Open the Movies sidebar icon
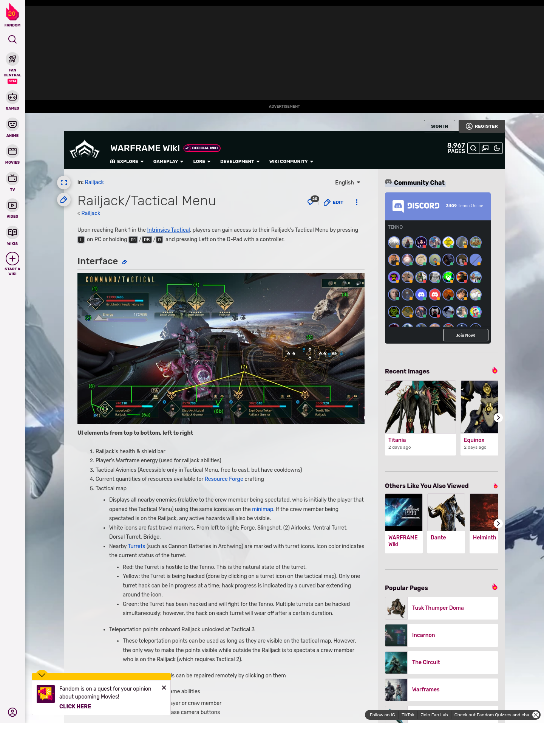The image size is (544, 756). click(12, 151)
